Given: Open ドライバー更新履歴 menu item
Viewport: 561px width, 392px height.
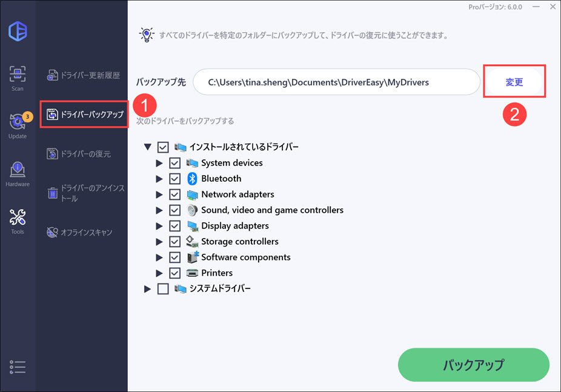Looking at the screenshot, I should 84,76.
